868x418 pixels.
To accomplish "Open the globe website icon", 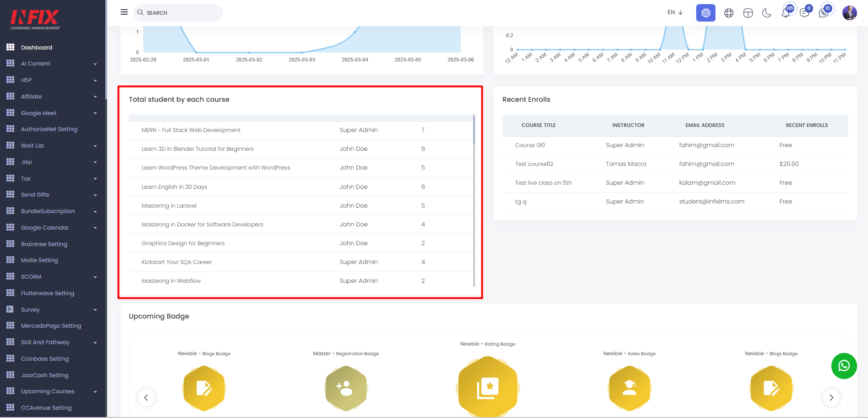I will 729,13.
